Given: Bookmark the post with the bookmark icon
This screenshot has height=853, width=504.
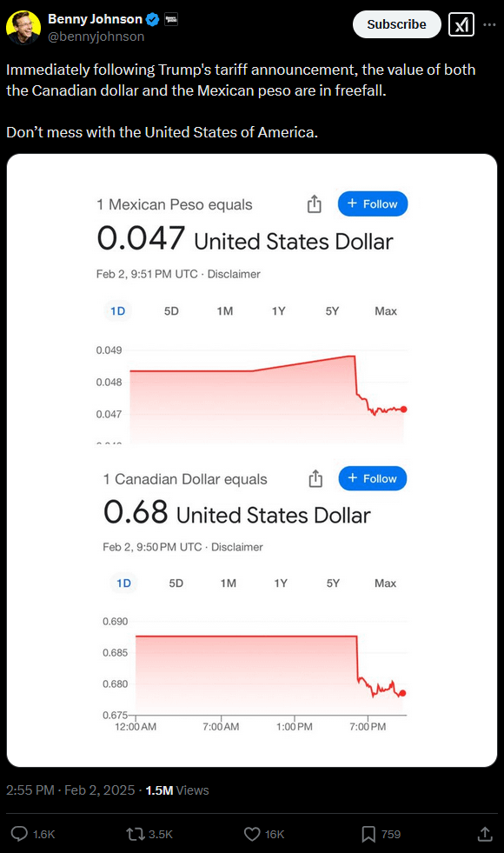Looking at the screenshot, I should (x=368, y=833).
